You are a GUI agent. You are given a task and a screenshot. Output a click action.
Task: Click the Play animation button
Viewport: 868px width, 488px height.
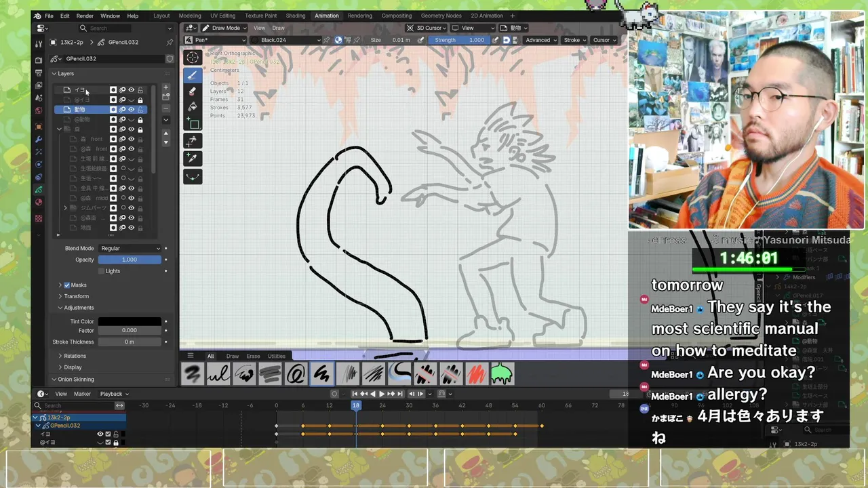point(381,394)
